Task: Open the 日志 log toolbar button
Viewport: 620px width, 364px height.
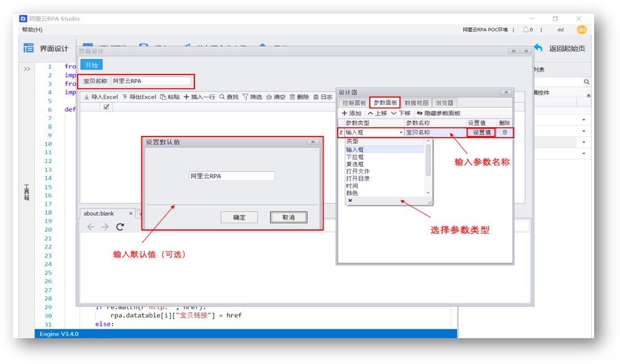Action: point(323,97)
